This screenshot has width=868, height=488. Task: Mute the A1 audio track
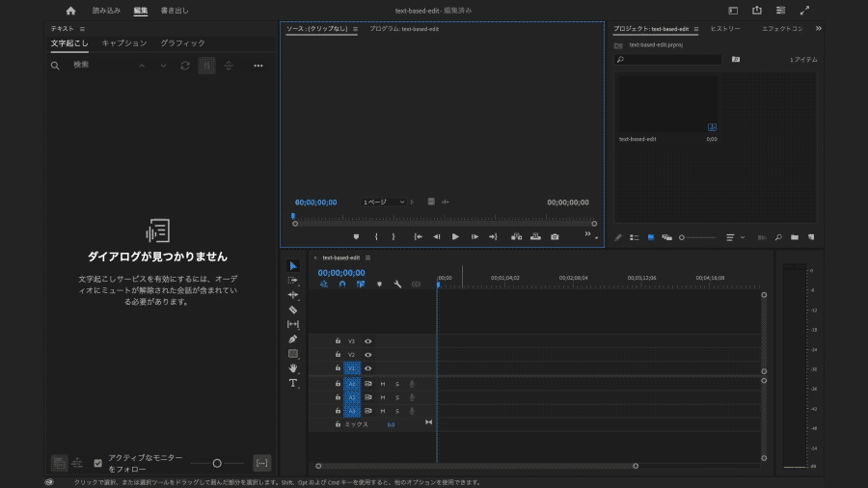tap(383, 384)
